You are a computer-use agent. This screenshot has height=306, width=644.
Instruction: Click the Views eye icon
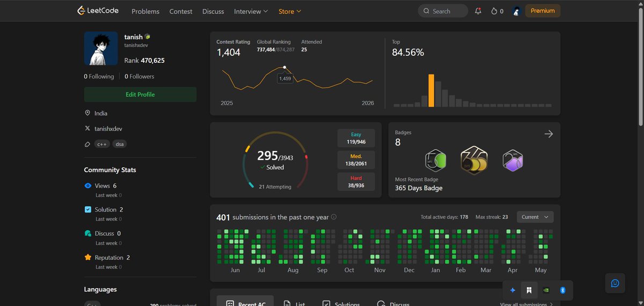click(88, 186)
